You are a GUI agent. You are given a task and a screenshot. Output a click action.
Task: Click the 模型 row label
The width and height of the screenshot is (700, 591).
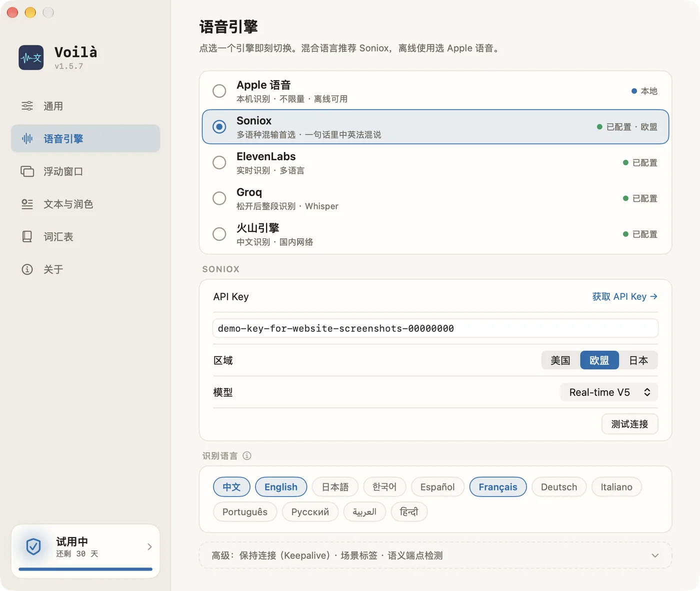click(223, 392)
